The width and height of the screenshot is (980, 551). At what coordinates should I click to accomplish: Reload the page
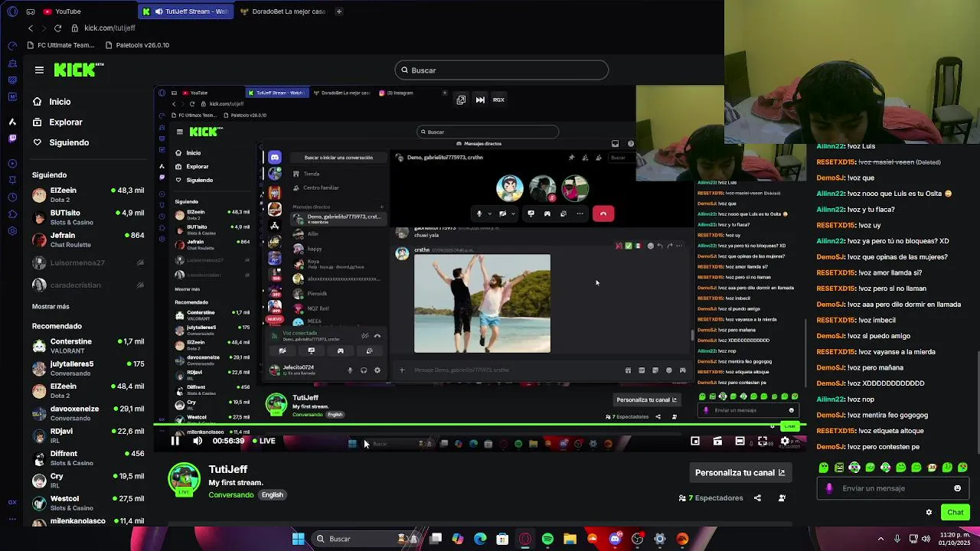pyautogui.click(x=57, y=28)
